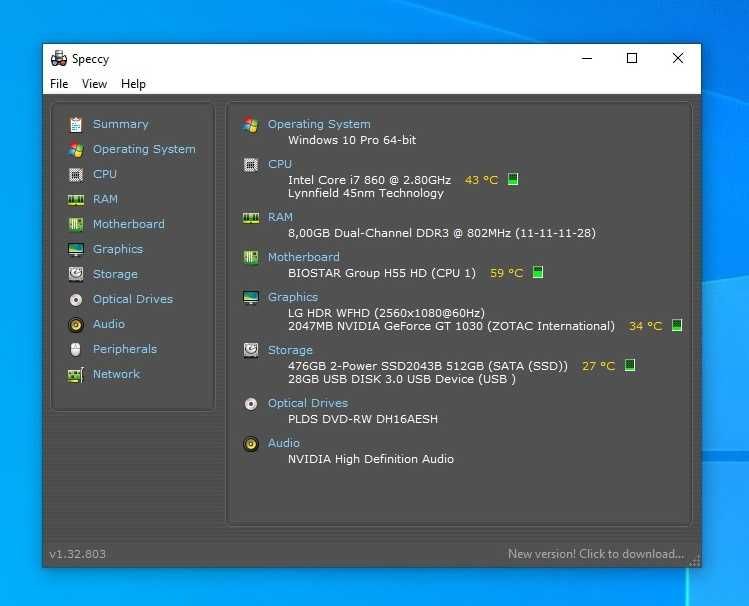
Task: Click Windows flag icon in summary panel
Action: (x=251, y=125)
